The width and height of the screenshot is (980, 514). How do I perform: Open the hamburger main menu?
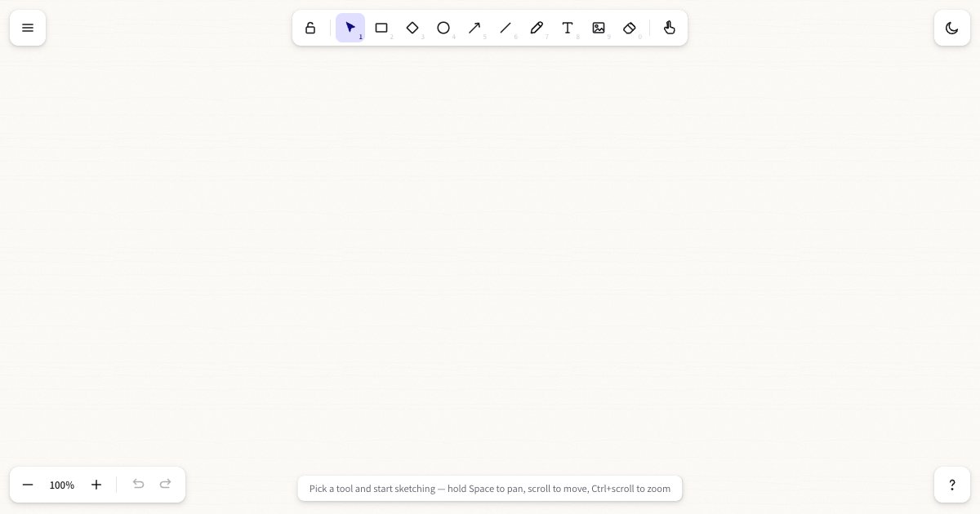[x=28, y=28]
